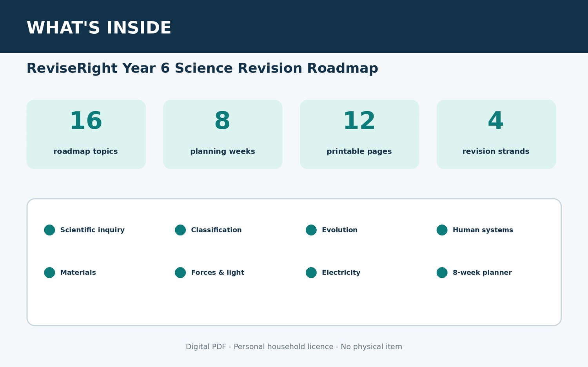
Task: Select the "Human systems" topic text
Action: click(483, 230)
